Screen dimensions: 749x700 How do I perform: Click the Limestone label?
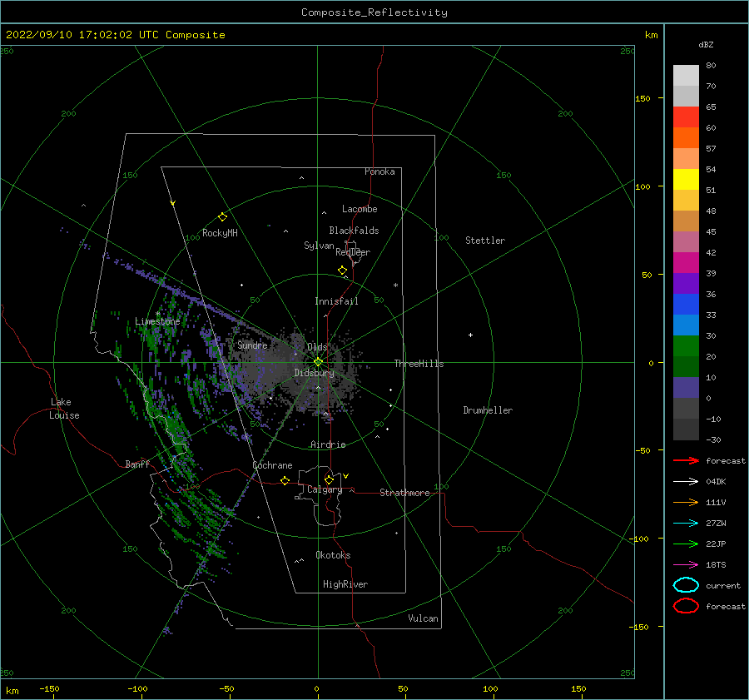click(157, 321)
